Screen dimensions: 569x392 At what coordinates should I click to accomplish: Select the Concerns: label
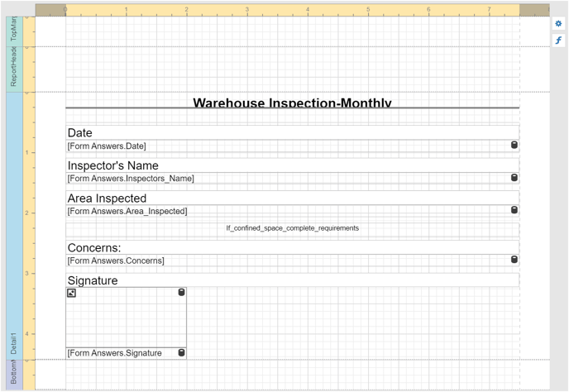[293, 247]
